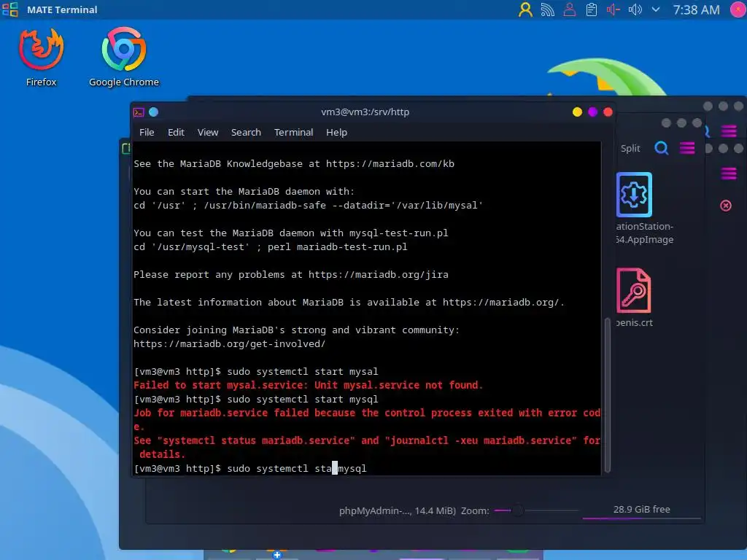
Task: Close the terminal with the red button
Action: [608, 112]
